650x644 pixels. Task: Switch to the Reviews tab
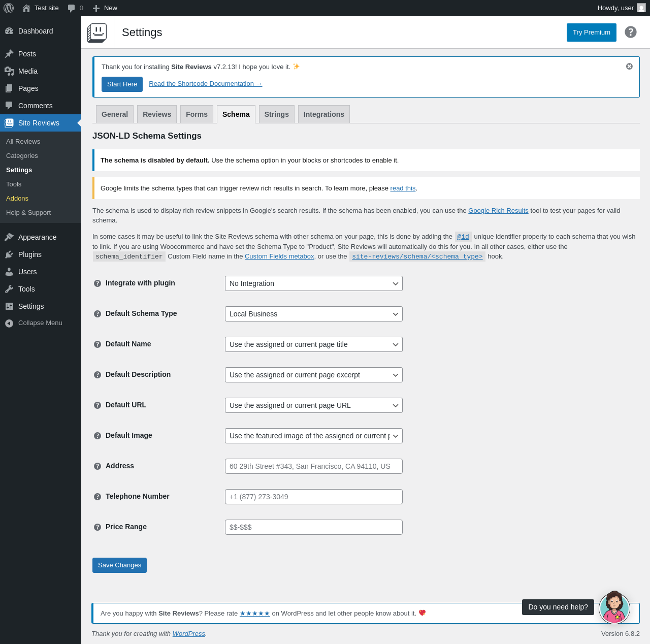tap(157, 114)
